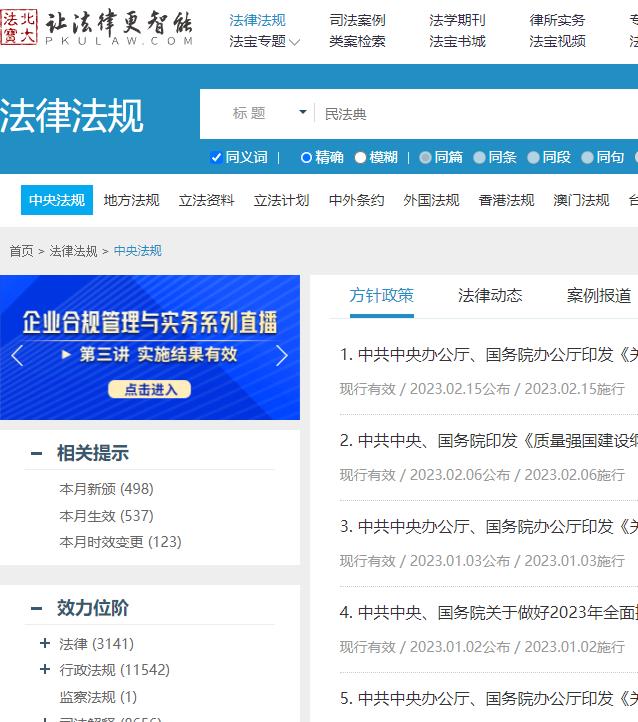Show previous banner slide arrow
The height and width of the screenshot is (722, 638).
point(17,355)
